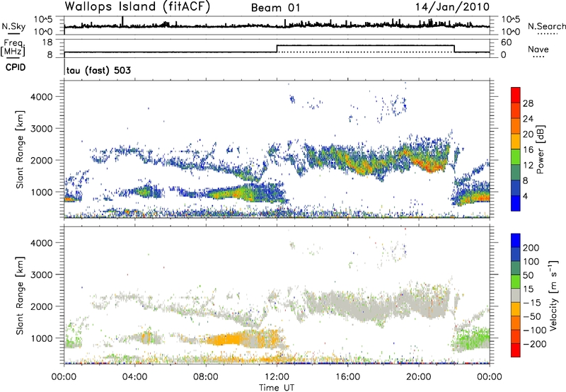Click the right '10^0' noise axis label
The height and width of the screenshot is (392, 566).
pos(510,32)
